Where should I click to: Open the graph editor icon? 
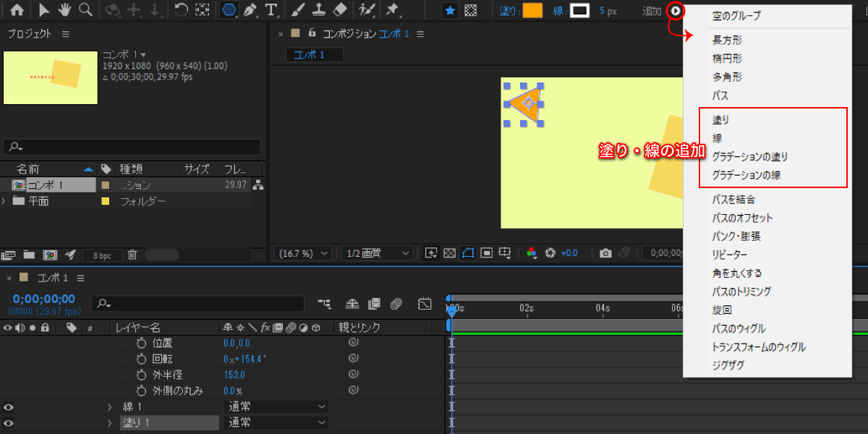(x=425, y=303)
